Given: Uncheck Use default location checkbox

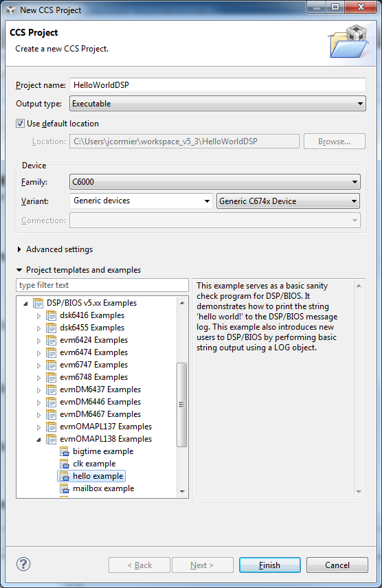Looking at the screenshot, I should 20,124.
